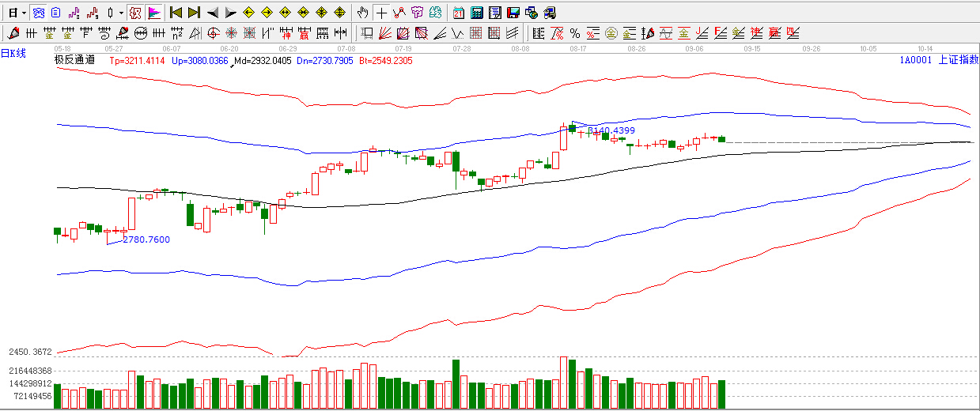Click the 3140.4399 high price marker

611,130
